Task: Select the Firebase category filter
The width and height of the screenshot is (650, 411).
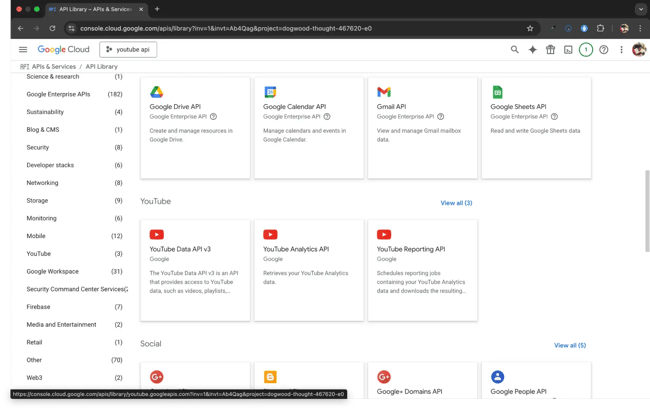Action: pos(38,307)
